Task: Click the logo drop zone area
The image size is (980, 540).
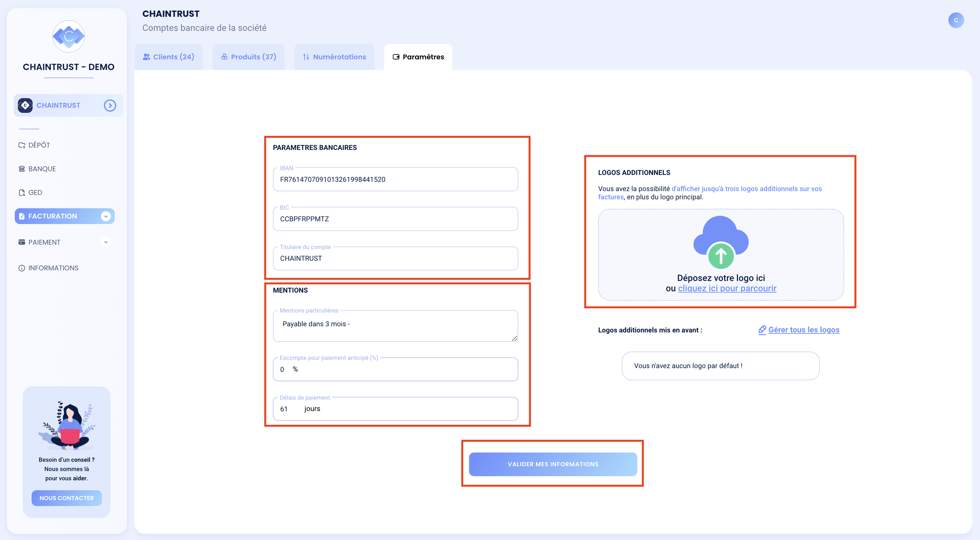Action: pos(720,255)
